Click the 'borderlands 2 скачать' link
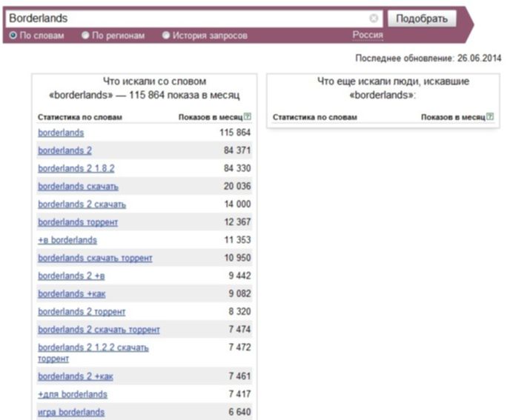Viewport: 510px width, 420px height. coord(82,204)
